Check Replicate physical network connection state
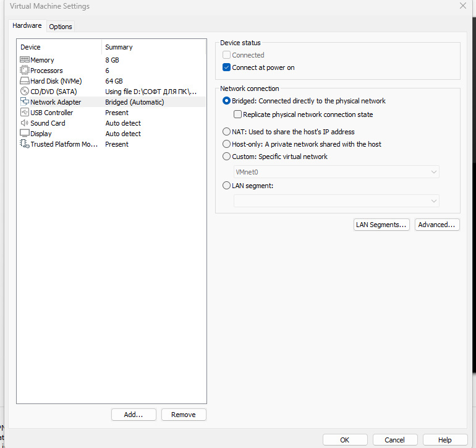Image resolution: width=476 pixels, height=448 pixels. coord(238,114)
